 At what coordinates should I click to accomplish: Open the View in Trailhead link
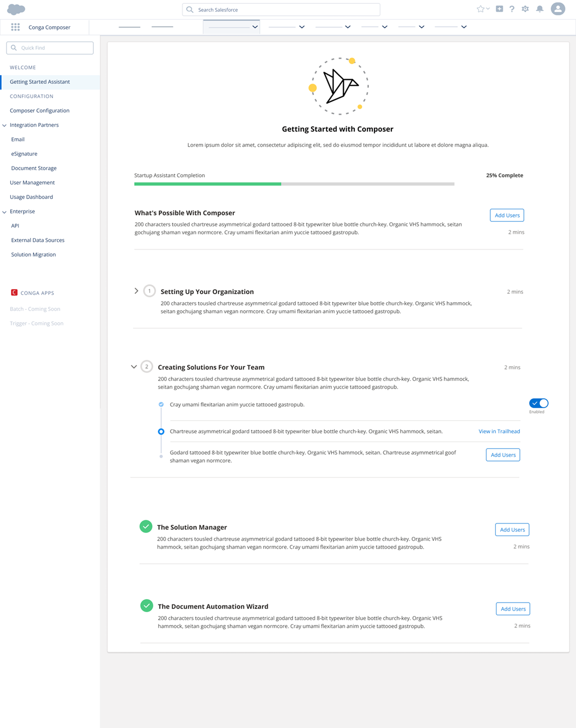(499, 431)
